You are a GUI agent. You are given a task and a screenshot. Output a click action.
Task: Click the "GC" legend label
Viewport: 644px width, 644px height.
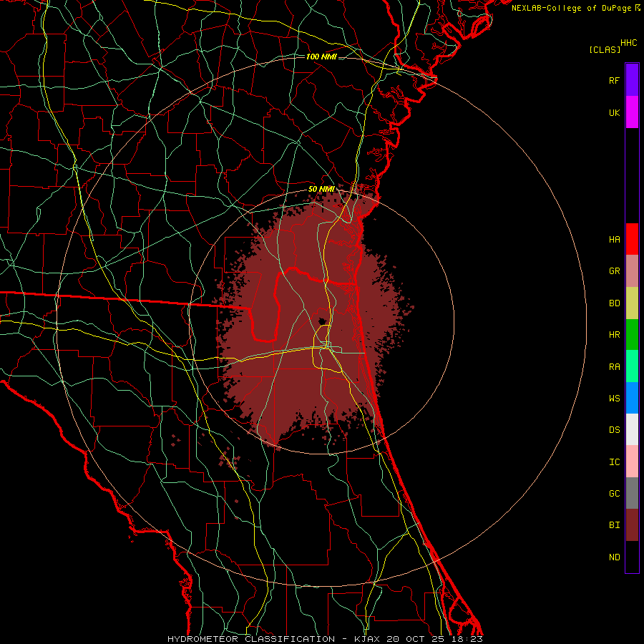click(615, 494)
